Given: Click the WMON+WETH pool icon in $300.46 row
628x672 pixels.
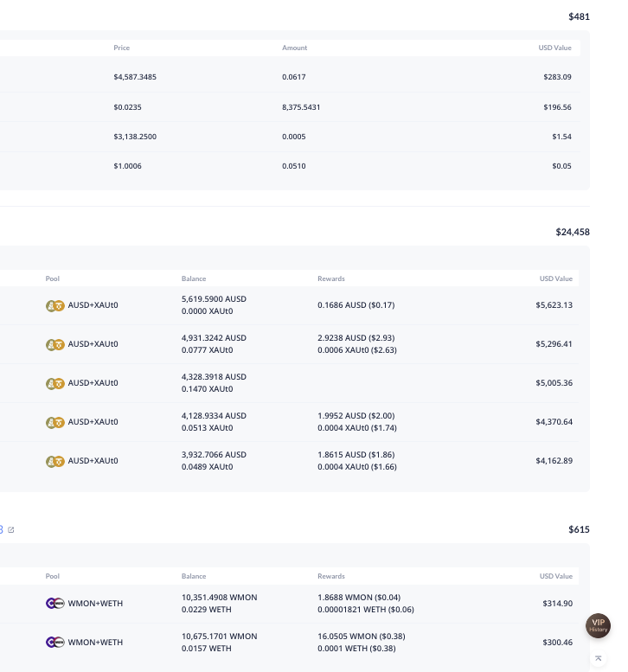Looking at the screenshot, I should [x=54, y=643].
